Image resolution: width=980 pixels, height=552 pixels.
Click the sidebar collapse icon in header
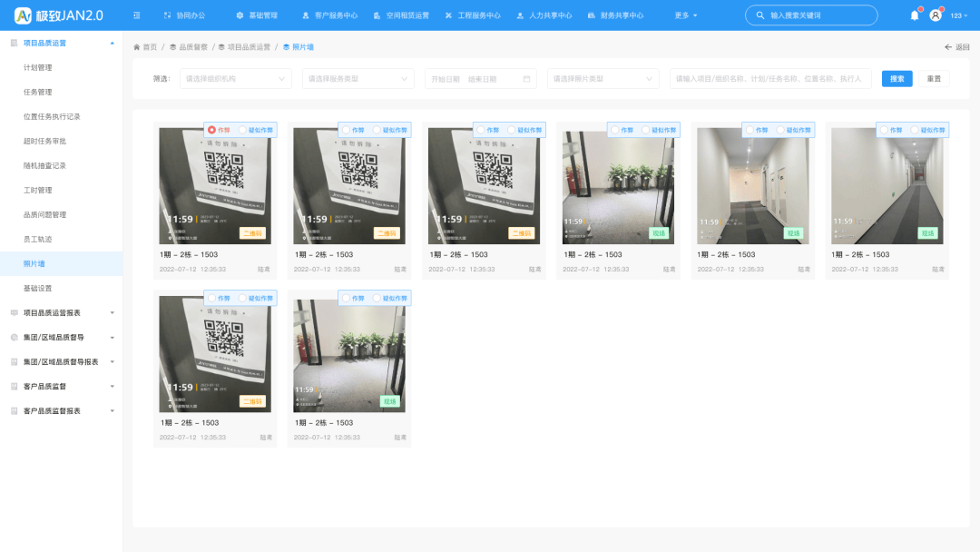[x=136, y=15]
